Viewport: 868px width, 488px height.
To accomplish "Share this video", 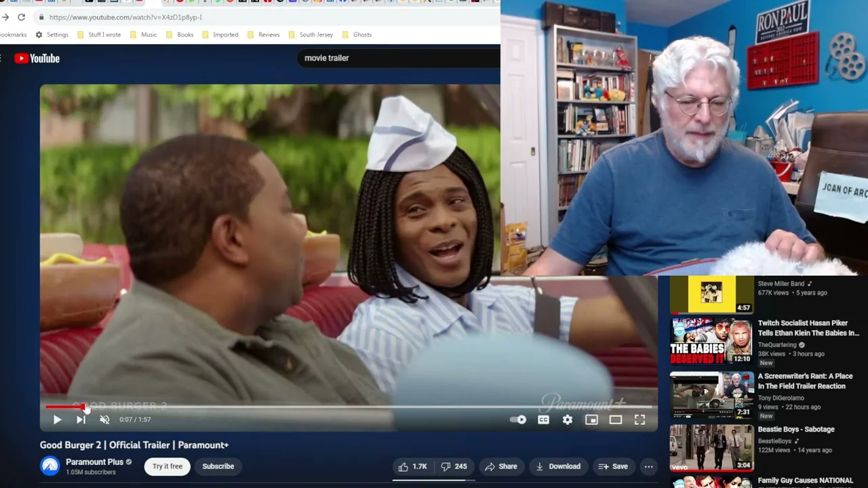I will (x=501, y=466).
